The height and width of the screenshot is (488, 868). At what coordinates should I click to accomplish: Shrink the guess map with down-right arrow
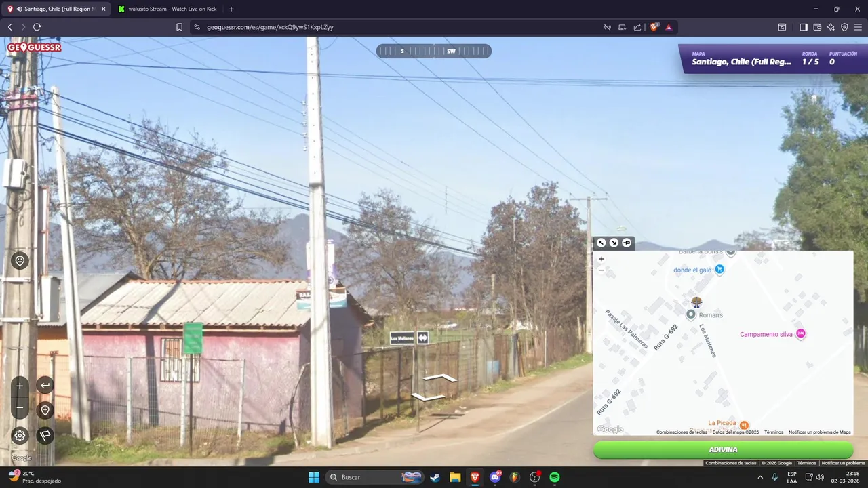pyautogui.click(x=614, y=243)
